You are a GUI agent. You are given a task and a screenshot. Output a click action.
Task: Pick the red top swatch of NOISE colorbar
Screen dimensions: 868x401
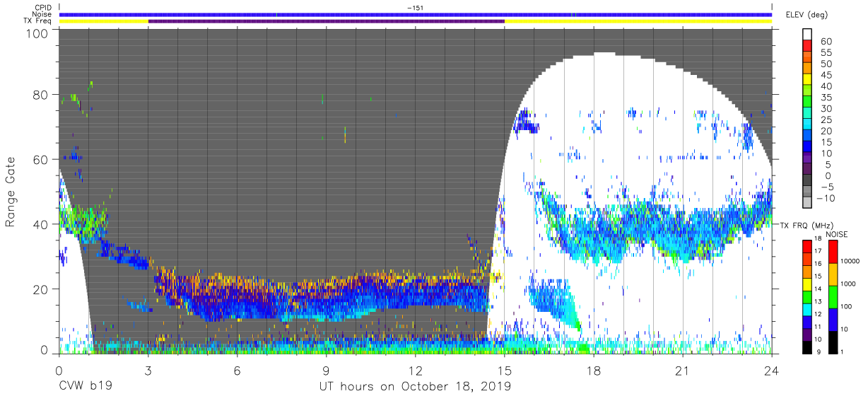point(833,252)
